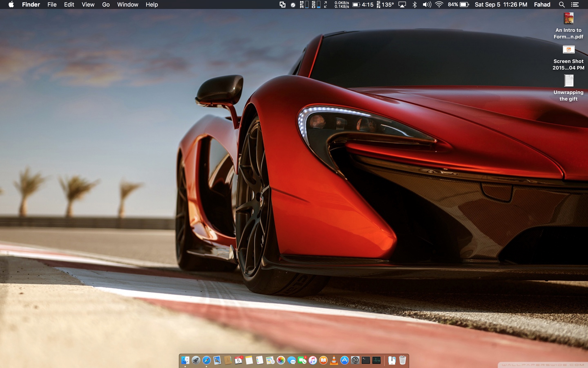588x368 pixels.
Task: Open the Help menu
Action: coord(152,4)
